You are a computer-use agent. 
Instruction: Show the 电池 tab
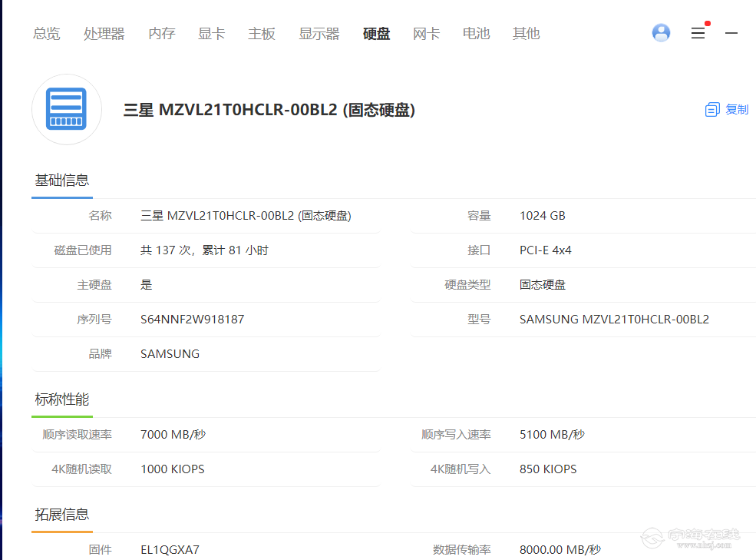477,33
